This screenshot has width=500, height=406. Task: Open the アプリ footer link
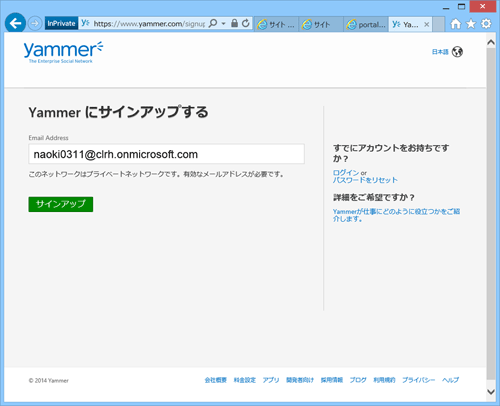coord(271,380)
